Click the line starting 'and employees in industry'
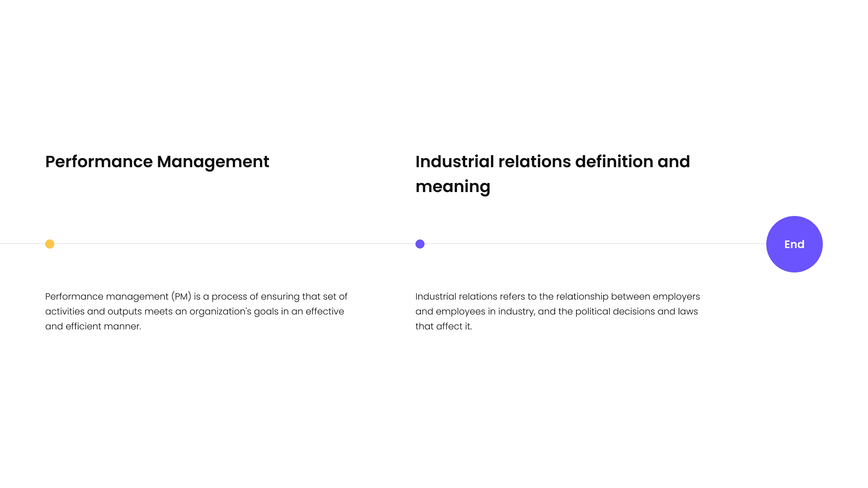The height and width of the screenshot is (488, 868). tap(557, 311)
